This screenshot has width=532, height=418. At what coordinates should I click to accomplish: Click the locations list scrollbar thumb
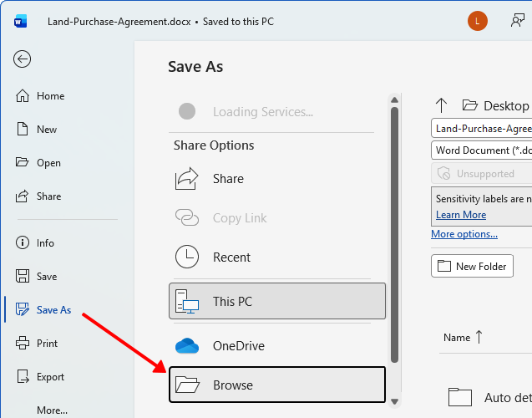coord(394,235)
